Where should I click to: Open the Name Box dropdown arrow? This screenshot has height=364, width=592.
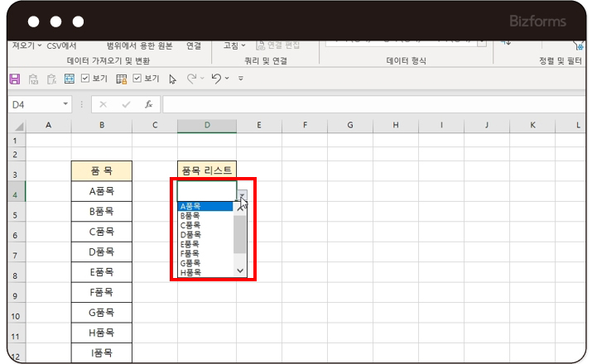click(65, 104)
